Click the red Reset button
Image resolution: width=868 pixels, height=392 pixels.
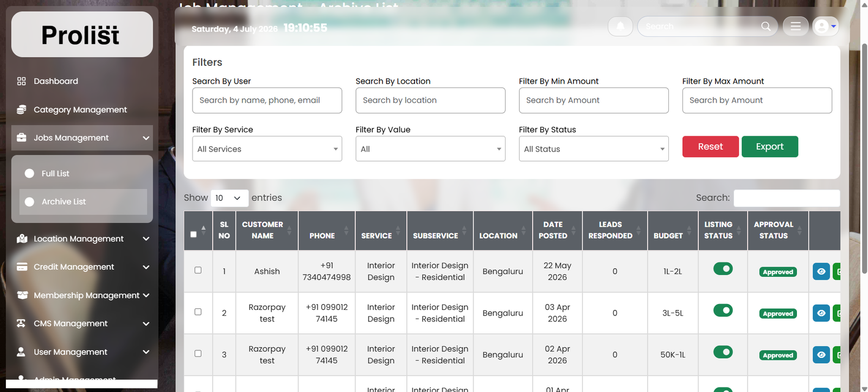click(x=710, y=147)
